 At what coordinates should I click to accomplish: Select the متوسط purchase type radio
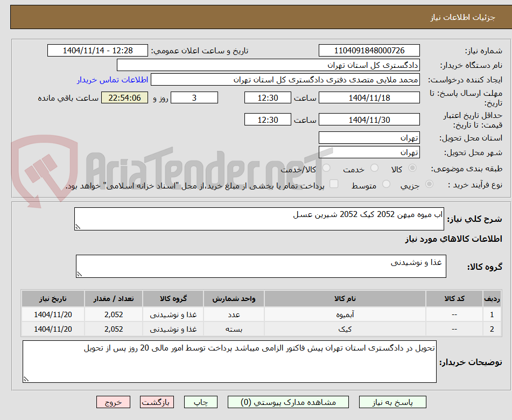386,184
